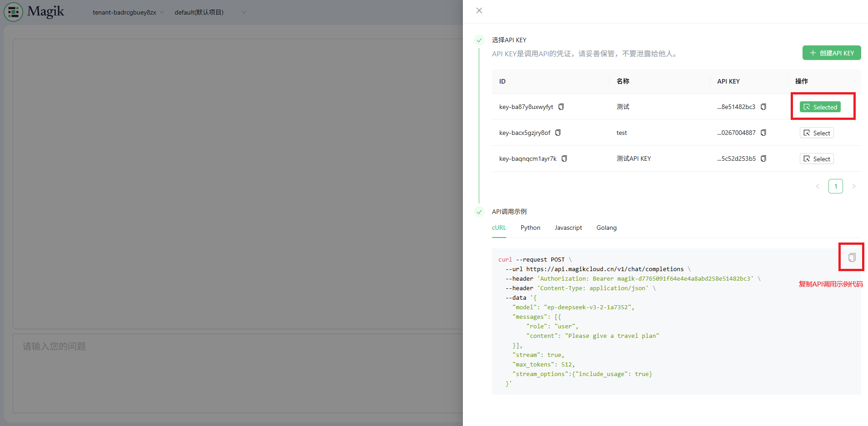Copy the key-bacx5gzjry8of ID
868x426 pixels.
558,133
